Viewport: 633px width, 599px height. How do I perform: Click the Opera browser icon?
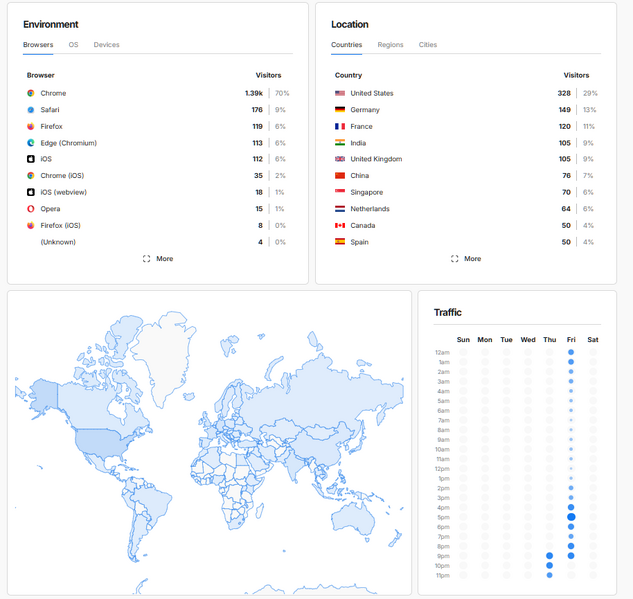(x=31, y=209)
